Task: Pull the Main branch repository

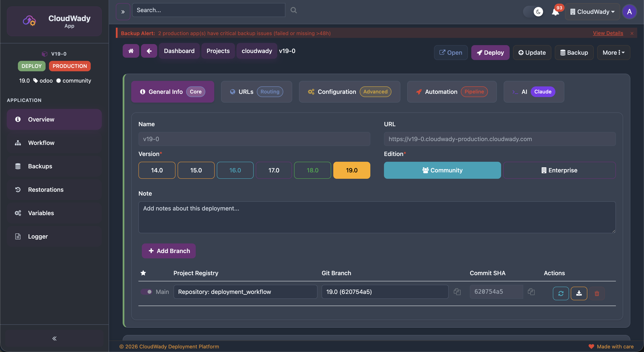Action: [x=579, y=293]
